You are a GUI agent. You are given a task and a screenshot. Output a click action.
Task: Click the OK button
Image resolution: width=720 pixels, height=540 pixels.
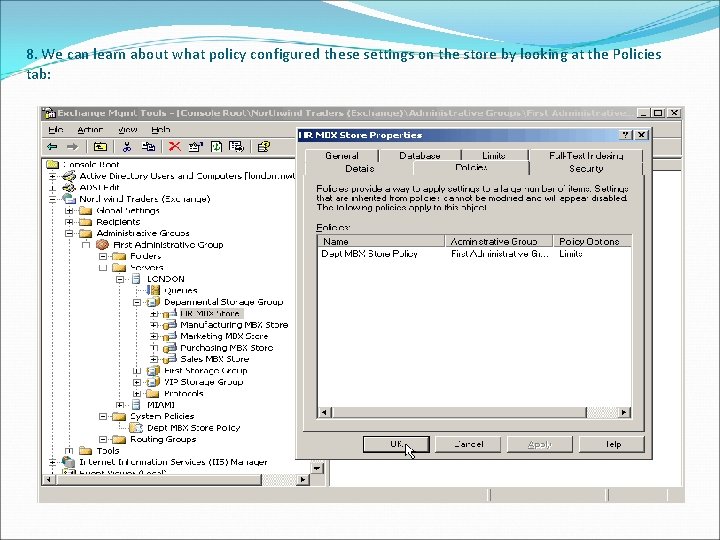click(x=396, y=444)
